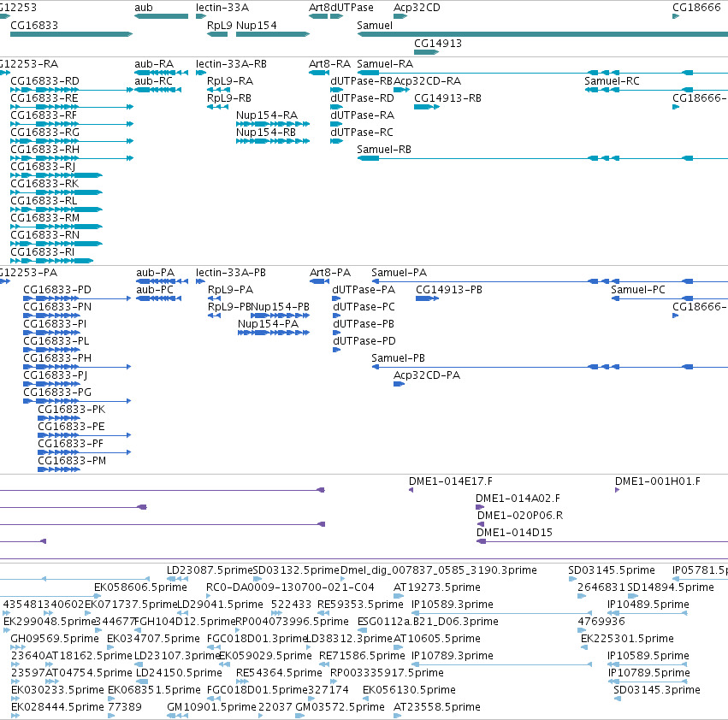Click the CG16833 gene label
The image size is (728, 720).
point(34,25)
